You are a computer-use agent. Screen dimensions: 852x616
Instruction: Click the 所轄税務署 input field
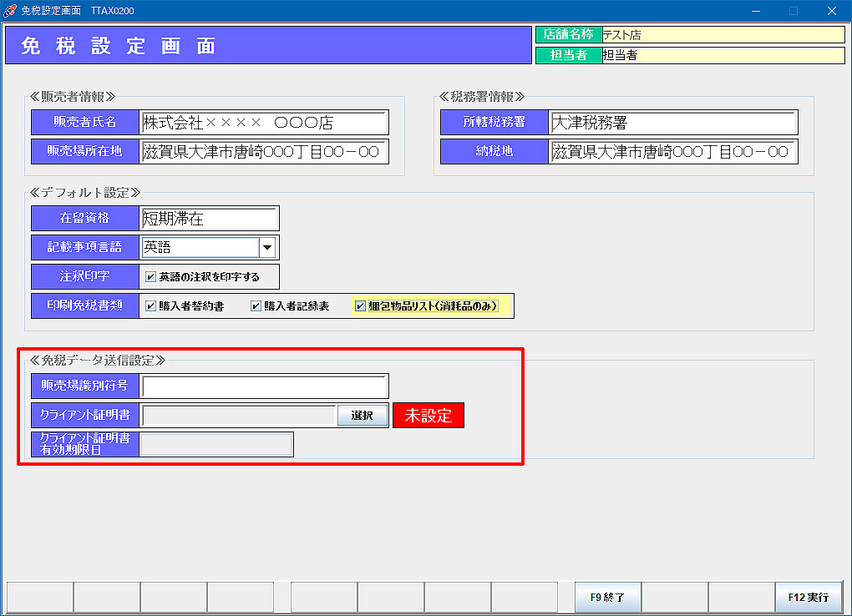[673, 123]
